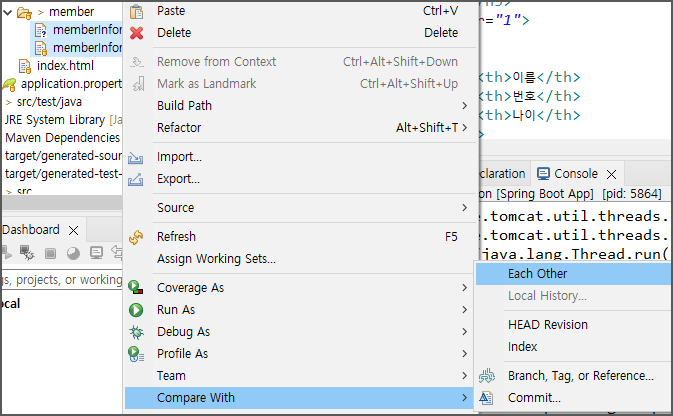Collapse the member folder
The height and width of the screenshot is (416, 673).
coord(7,12)
